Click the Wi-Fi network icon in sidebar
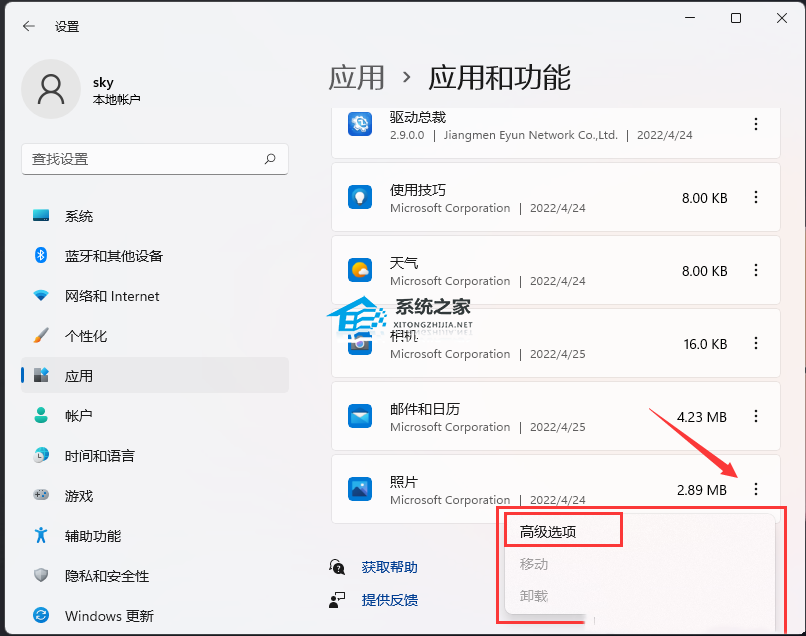The image size is (806, 636). [41, 296]
